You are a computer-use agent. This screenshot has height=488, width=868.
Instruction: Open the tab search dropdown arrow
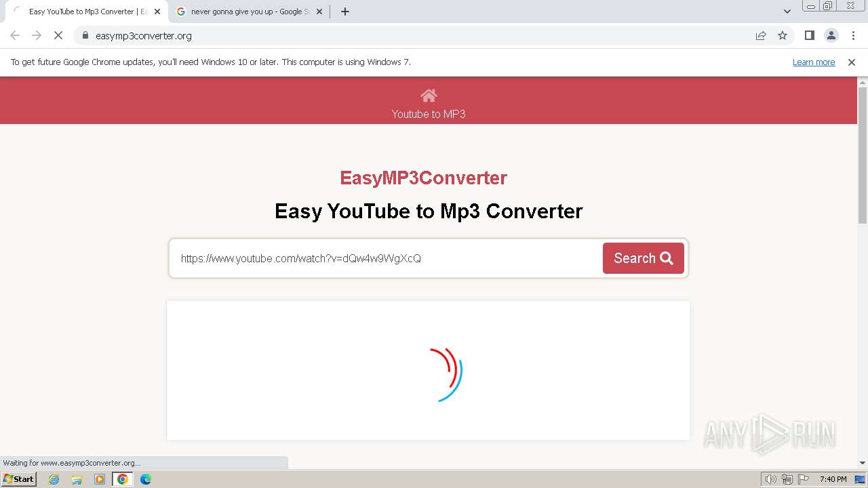787,12
